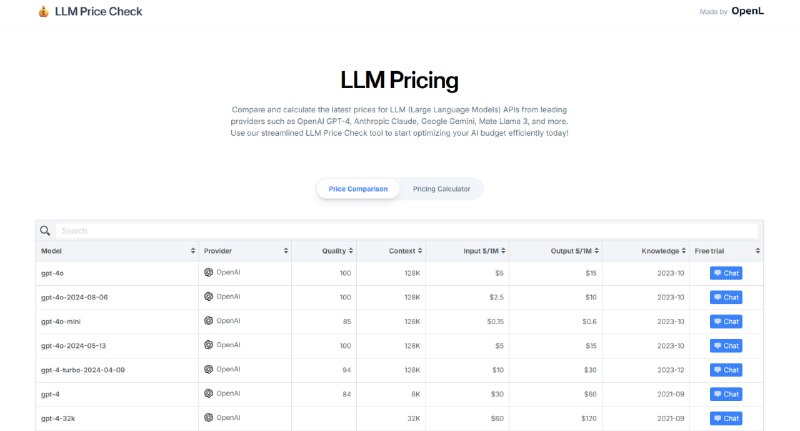Open Chat for gpt-4-turbo-2024-04-09
This screenshot has height=431, width=800.
click(x=726, y=370)
